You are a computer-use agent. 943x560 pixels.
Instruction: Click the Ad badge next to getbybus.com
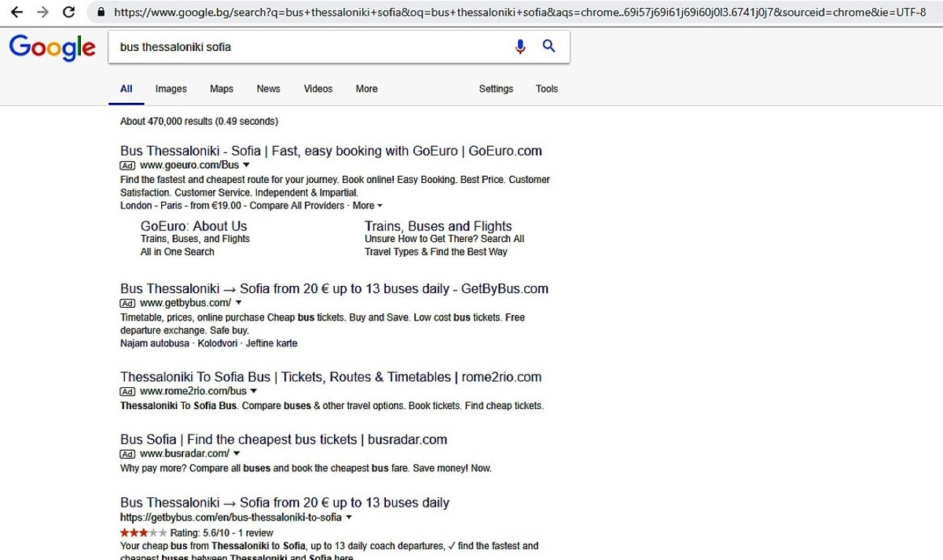[127, 303]
